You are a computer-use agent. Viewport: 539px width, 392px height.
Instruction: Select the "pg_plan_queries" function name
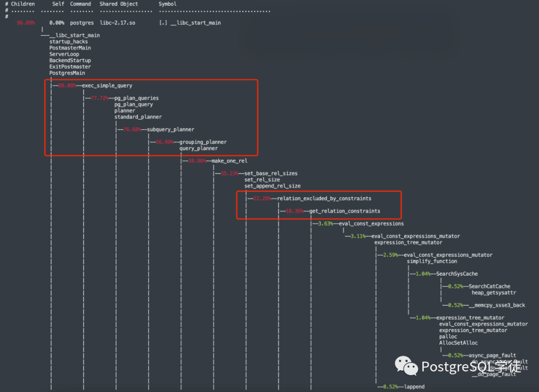136,98
